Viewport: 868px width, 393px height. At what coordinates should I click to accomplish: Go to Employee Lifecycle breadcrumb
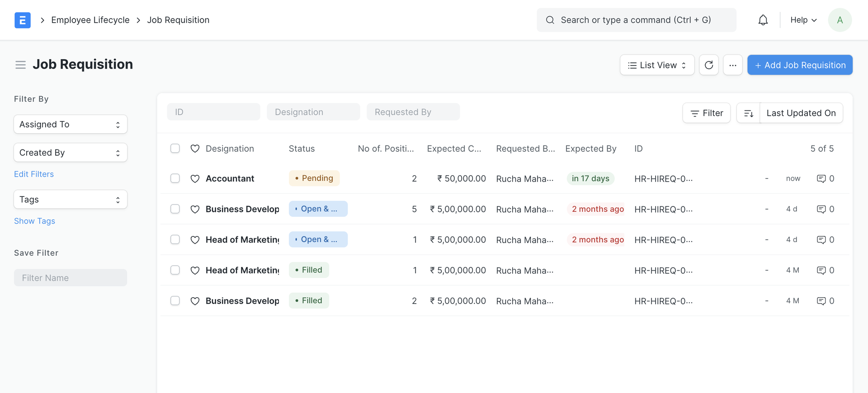(90, 20)
